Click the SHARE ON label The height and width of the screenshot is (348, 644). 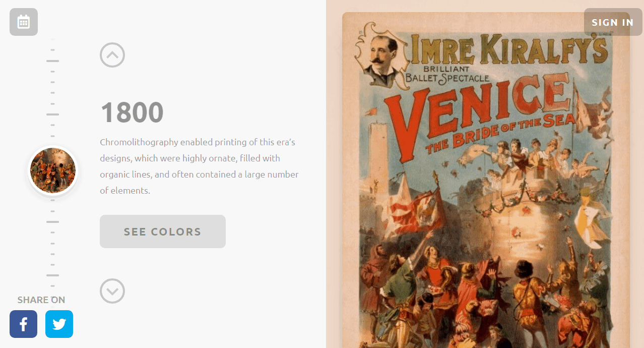click(x=41, y=300)
